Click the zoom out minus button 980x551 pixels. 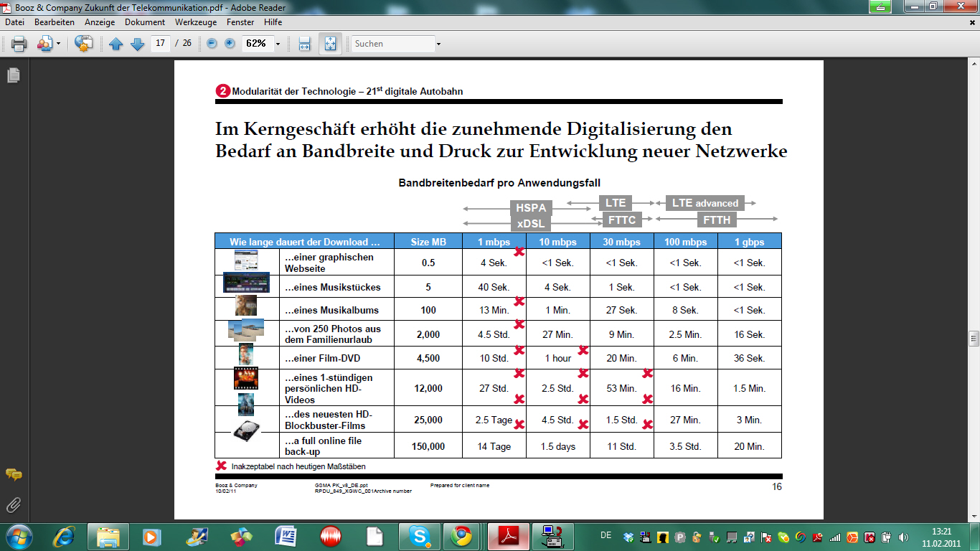tap(212, 44)
